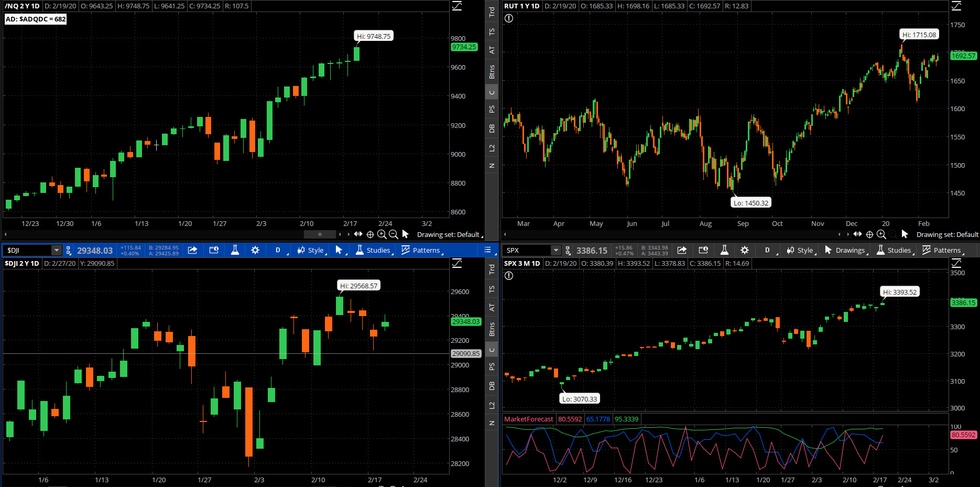Open the AT tab on upper sidebar
This screenshot has height=487, width=980.
pyautogui.click(x=492, y=50)
